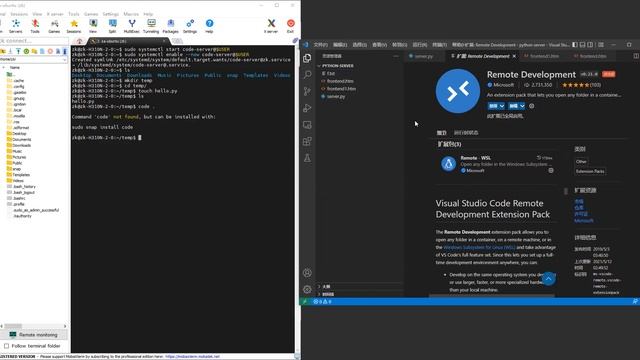This screenshot has width=640, height=360.
Task: Click the blue scroll-to-top circle button
Action: click(549, 279)
